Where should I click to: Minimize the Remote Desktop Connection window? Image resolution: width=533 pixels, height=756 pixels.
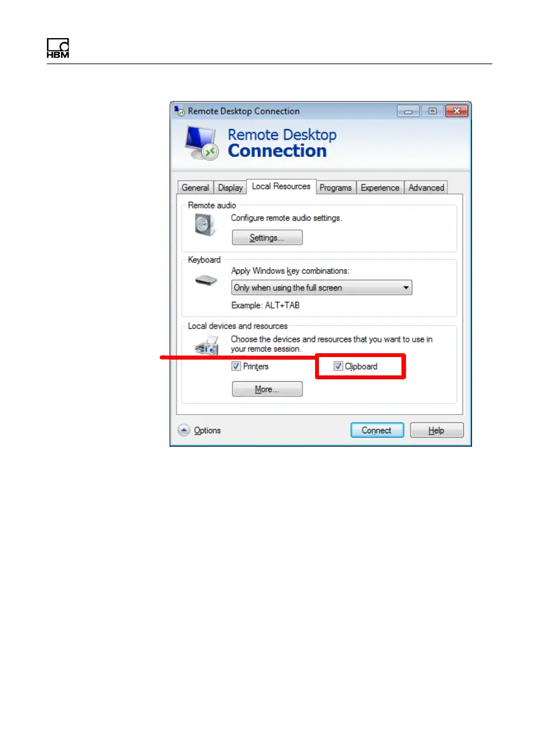[x=408, y=111]
